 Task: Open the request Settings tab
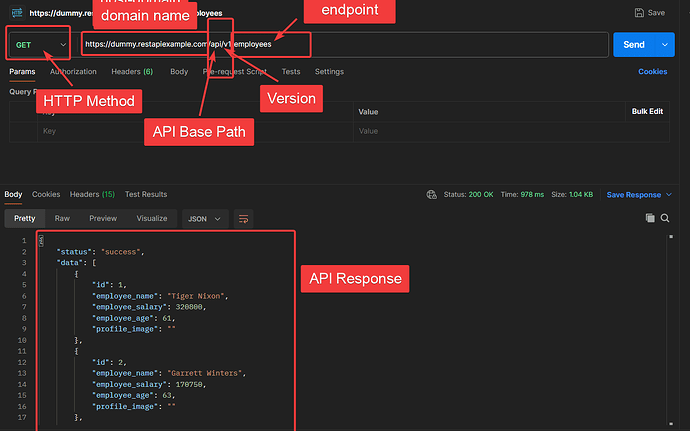pyautogui.click(x=329, y=72)
